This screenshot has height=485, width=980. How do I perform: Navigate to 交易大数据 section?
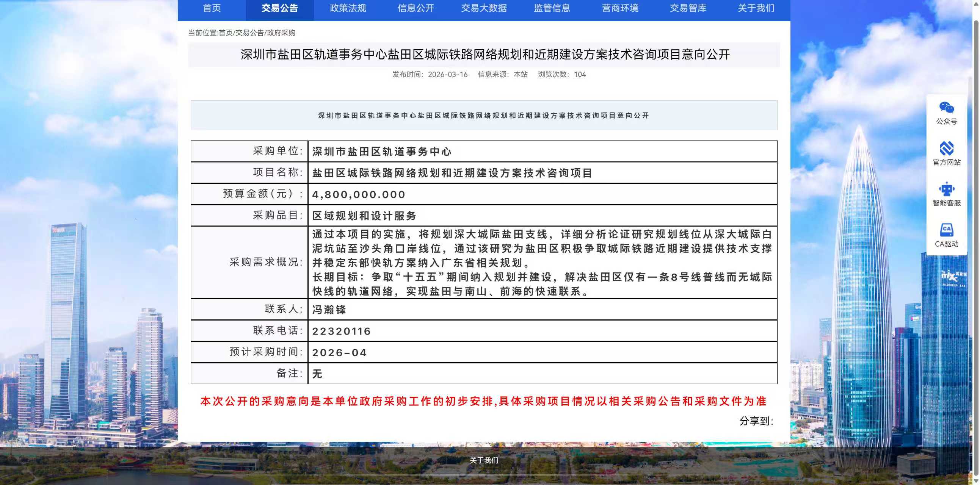(483, 8)
